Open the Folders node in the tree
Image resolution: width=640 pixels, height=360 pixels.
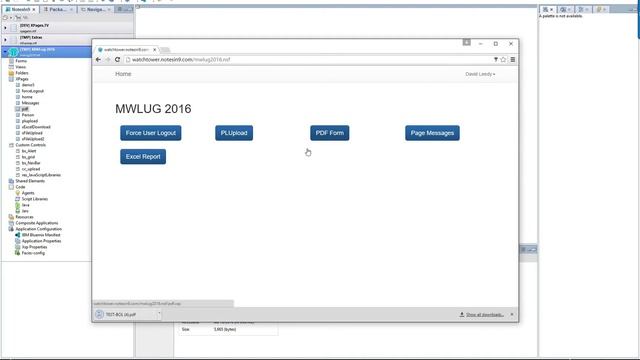pyautogui.click(x=22, y=73)
